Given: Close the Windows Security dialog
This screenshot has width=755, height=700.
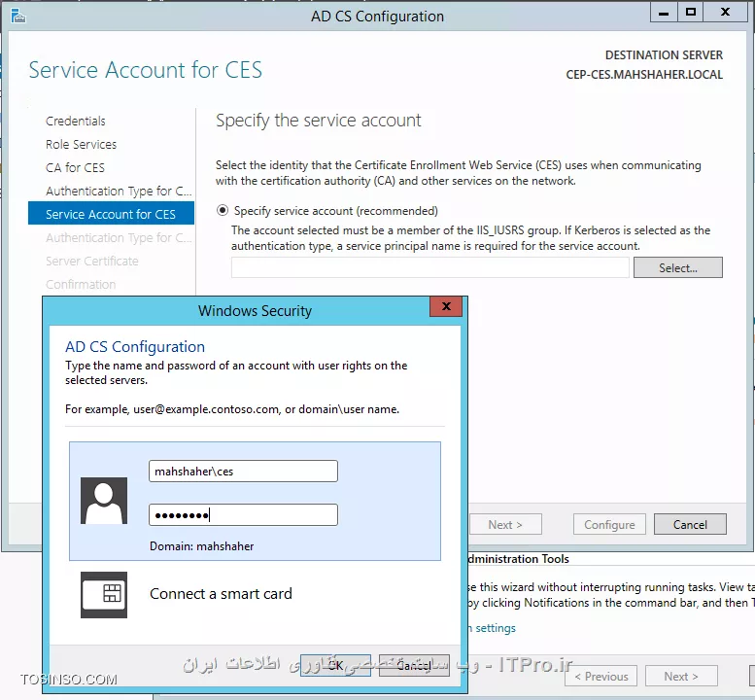Looking at the screenshot, I should coord(446,306).
